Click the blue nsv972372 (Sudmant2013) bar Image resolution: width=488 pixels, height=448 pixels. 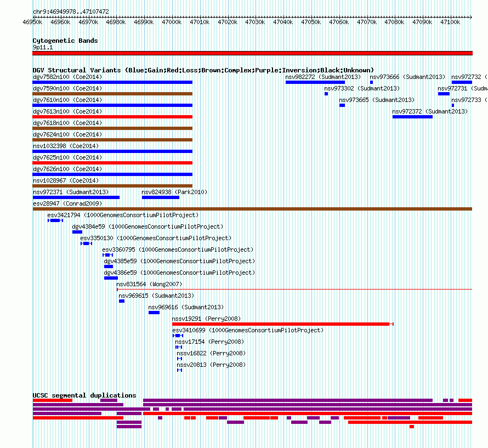pos(412,117)
